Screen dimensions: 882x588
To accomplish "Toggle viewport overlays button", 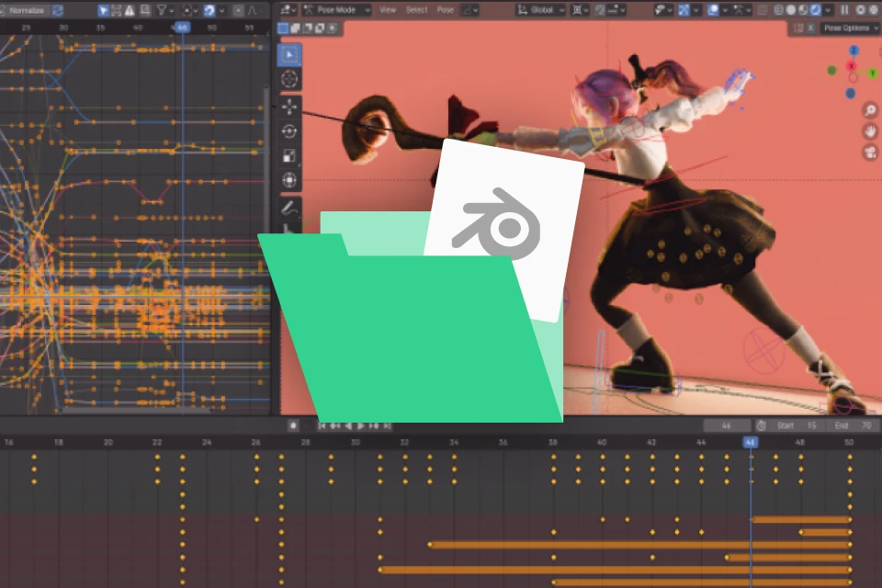I will coord(713,10).
